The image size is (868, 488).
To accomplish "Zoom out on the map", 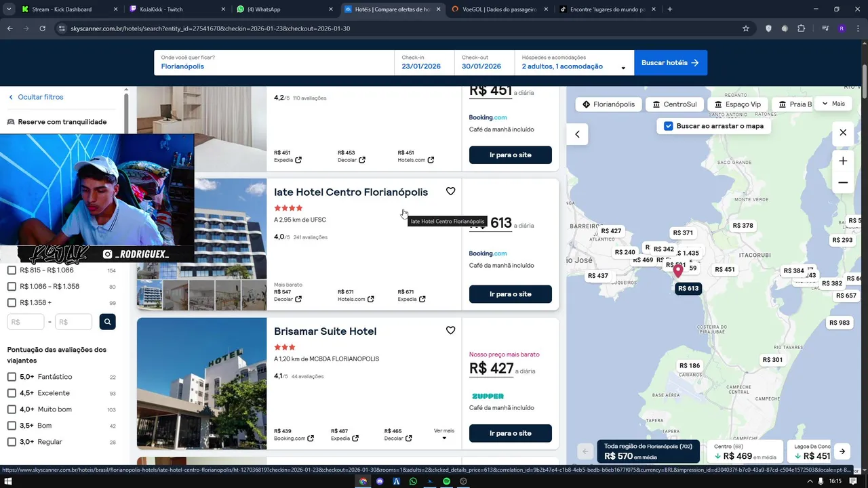I will point(843,183).
